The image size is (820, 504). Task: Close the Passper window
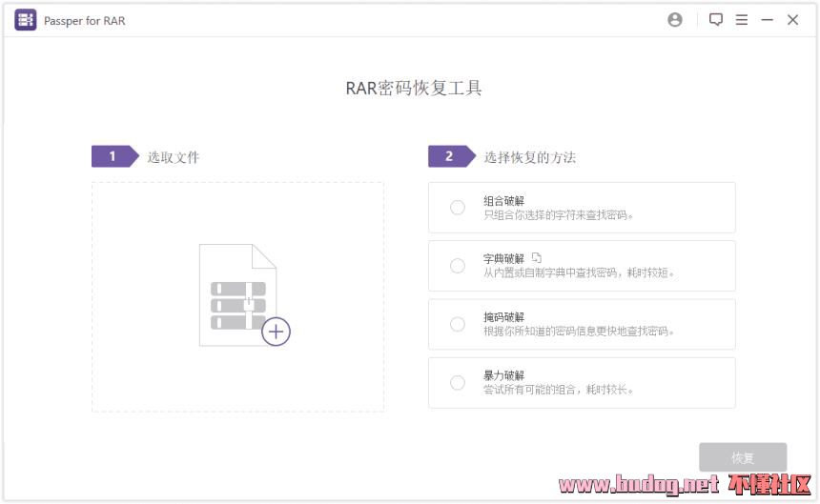(792, 20)
